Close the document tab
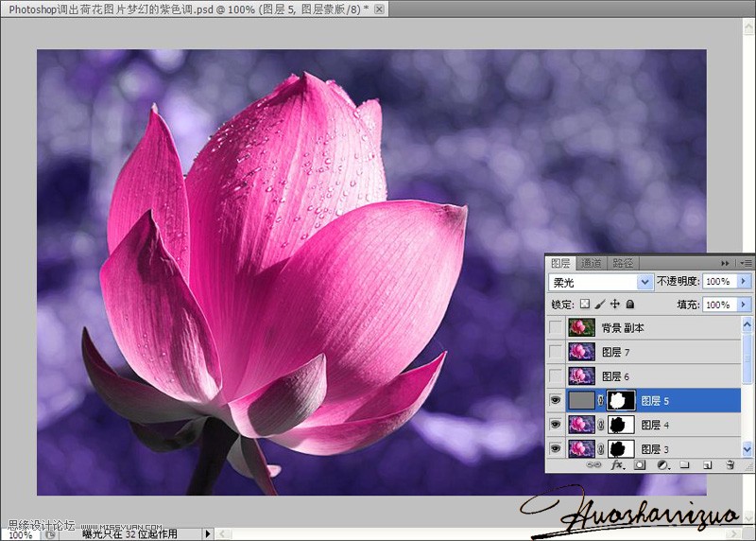Viewport: 756px width, 541px height. tap(380, 9)
